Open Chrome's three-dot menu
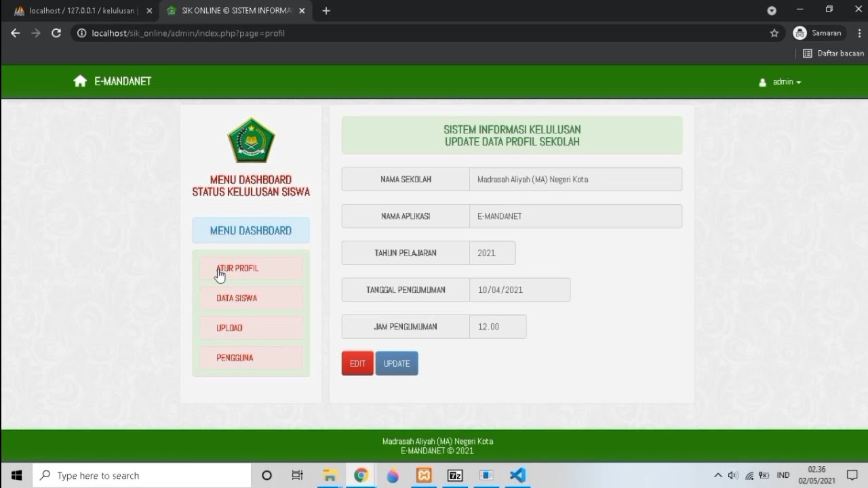This screenshot has height=488, width=868. coord(861,32)
